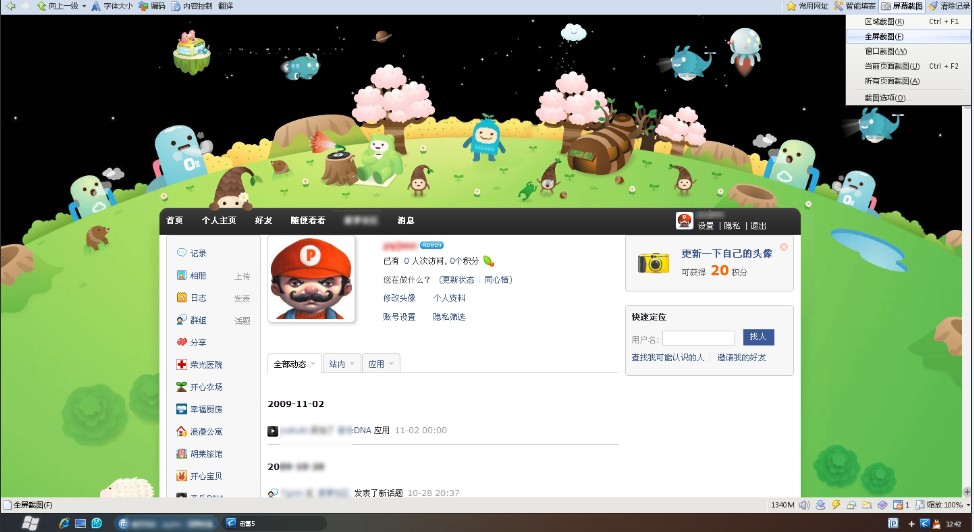This screenshot has height=532, width=974.
Task: Click the 找人 search button
Action: 758,337
